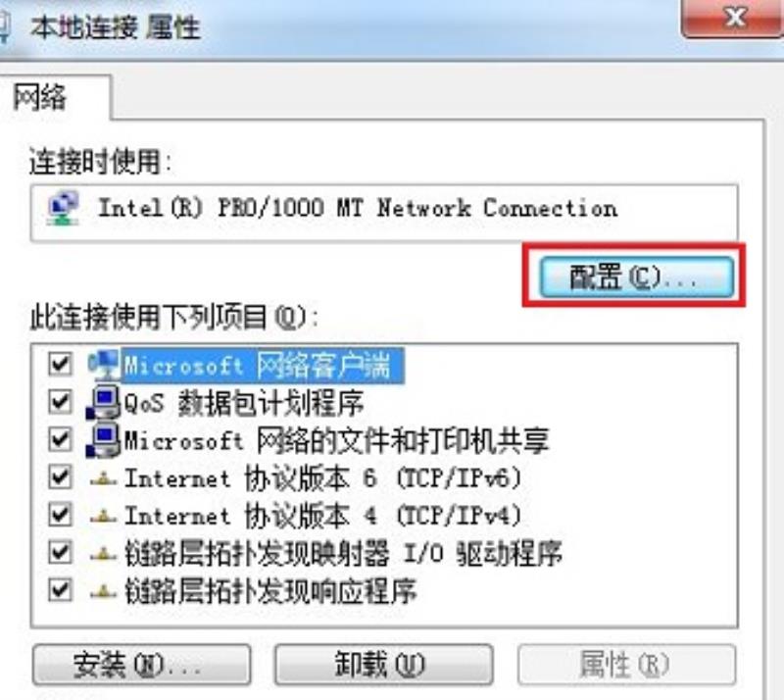Click the 文件和打印机共享 service icon

[x=104, y=440]
